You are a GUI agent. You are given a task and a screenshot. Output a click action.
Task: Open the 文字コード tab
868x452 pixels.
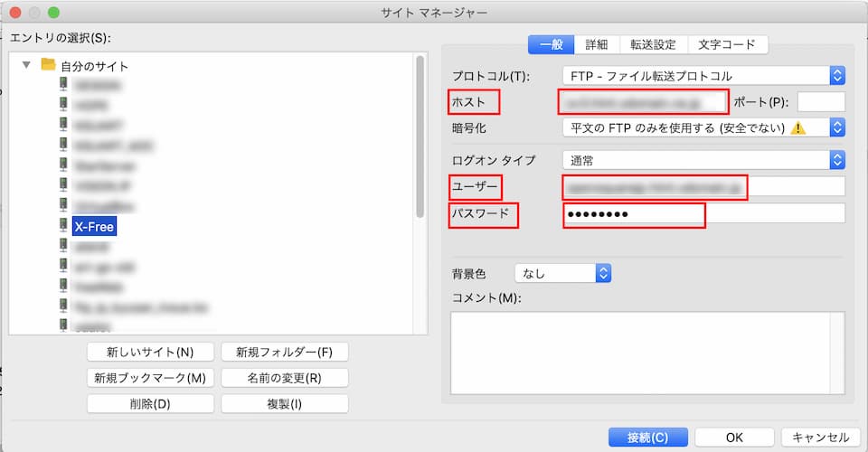727,44
